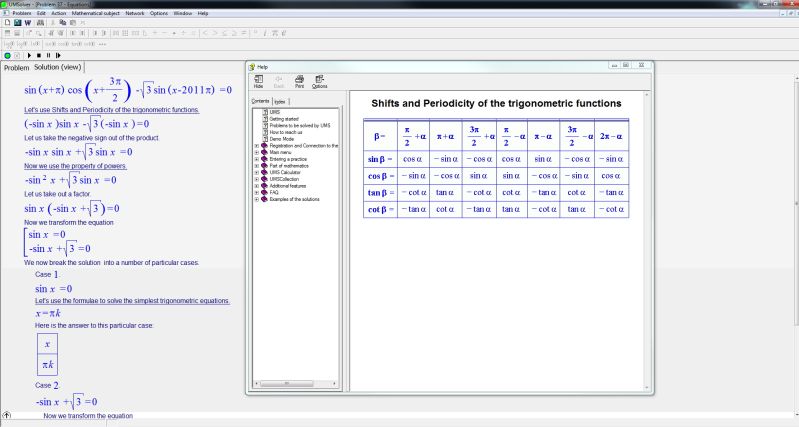Screen dimensions: 799x427
Task: Click the 'cot β =' row header
Action: 380,209
